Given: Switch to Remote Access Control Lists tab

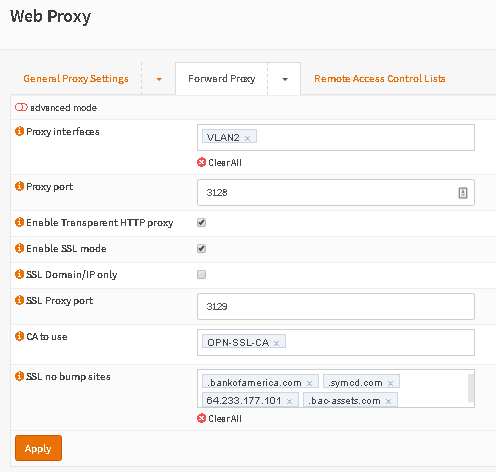Looking at the screenshot, I should click(x=380, y=79).
